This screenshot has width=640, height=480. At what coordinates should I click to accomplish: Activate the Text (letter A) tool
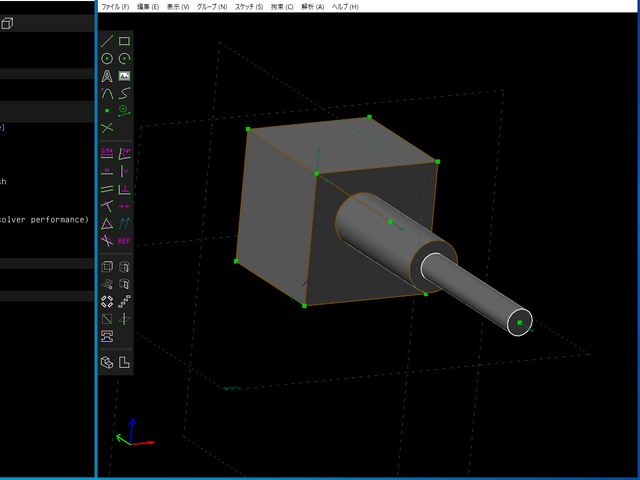click(107, 76)
